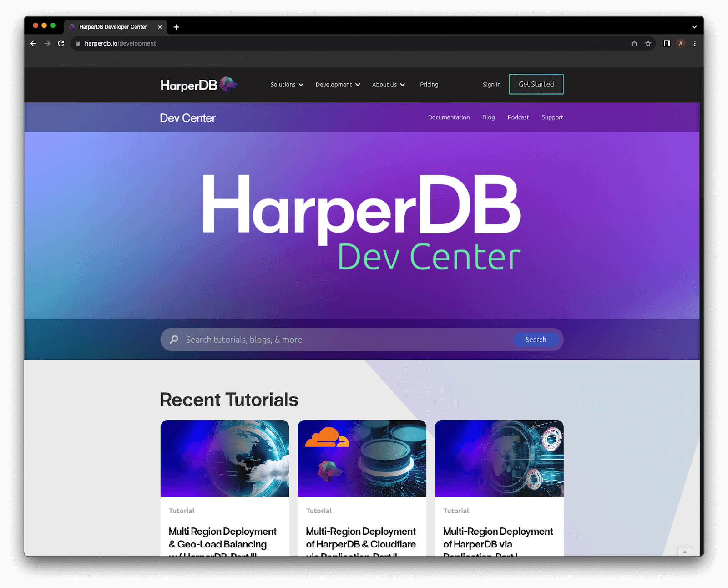
Task: Click the large HarperDB Dev Center banner
Action: 362,223
